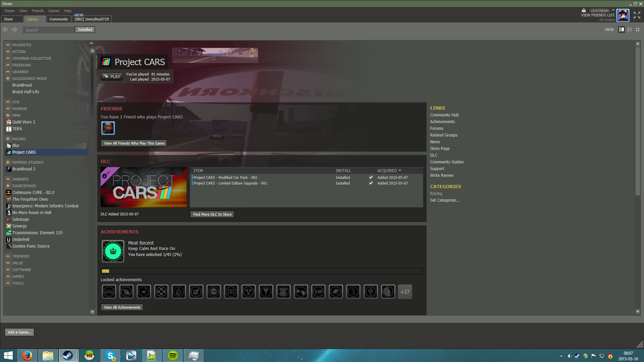Switch to grid view icon
This screenshot has width=644, height=362.
[x=638, y=30]
